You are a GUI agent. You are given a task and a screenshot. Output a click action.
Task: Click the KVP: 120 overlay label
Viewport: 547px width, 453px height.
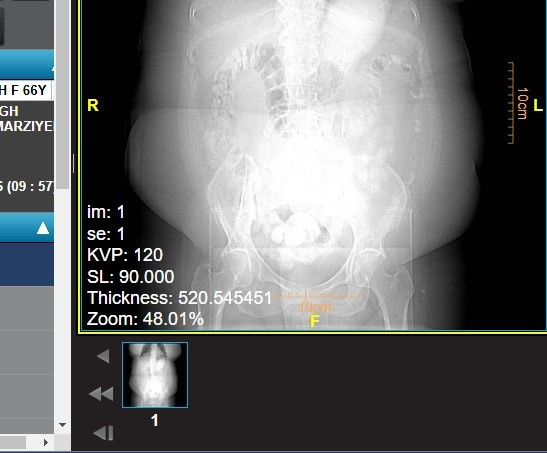pyautogui.click(x=125, y=255)
